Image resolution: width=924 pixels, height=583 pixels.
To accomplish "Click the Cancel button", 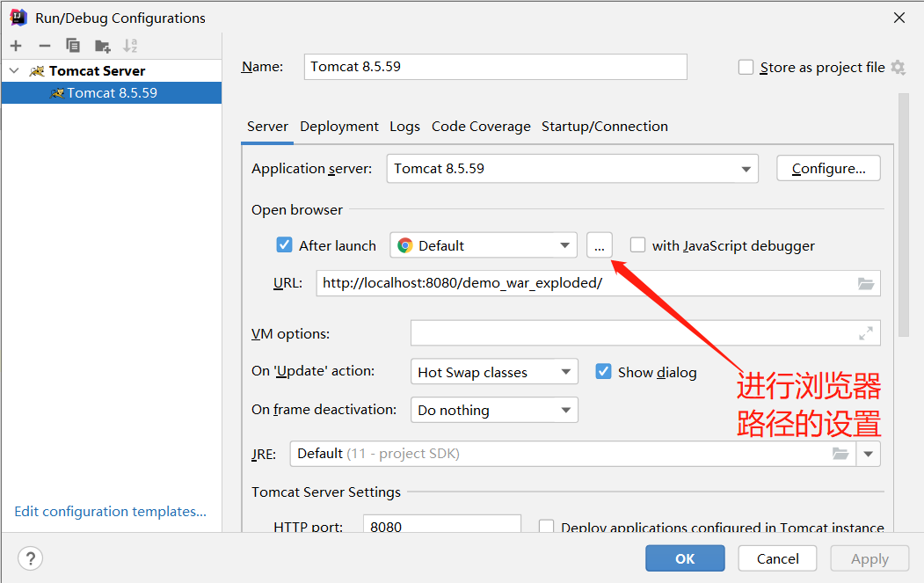I will coord(777,558).
